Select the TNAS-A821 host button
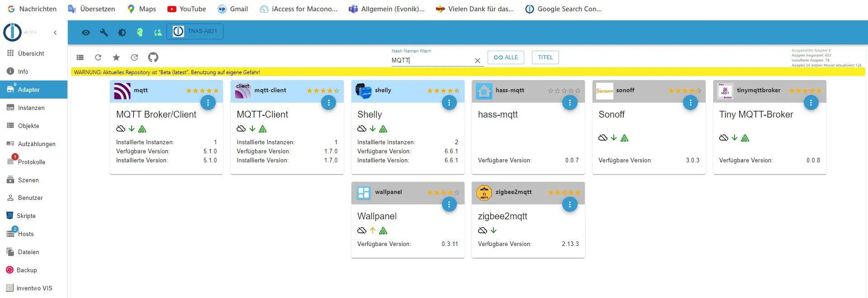This screenshot has height=298, width=868. [x=195, y=31]
